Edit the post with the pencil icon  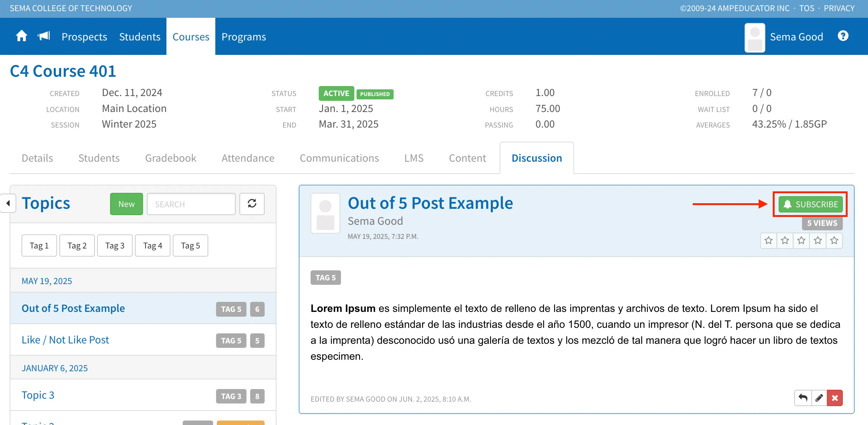tap(819, 398)
